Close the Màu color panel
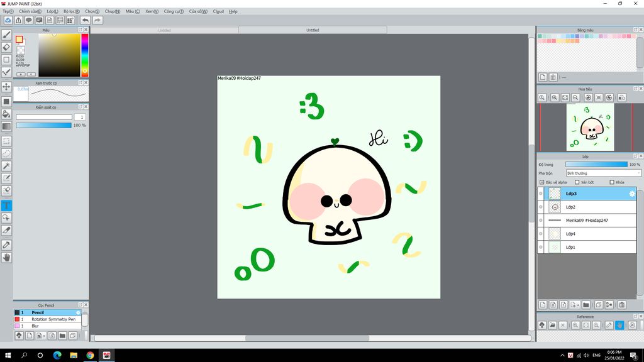Image resolution: width=644 pixels, height=362 pixels. (x=86, y=30)
